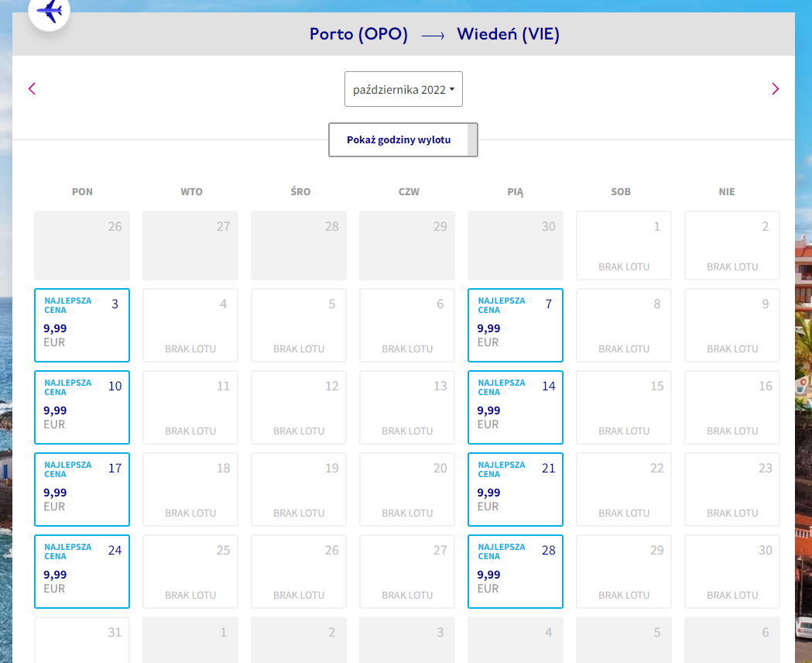Click day 20 cell with no flight
Screen dimensions: 812x663
pyautogui.click(x=407, y=489)
